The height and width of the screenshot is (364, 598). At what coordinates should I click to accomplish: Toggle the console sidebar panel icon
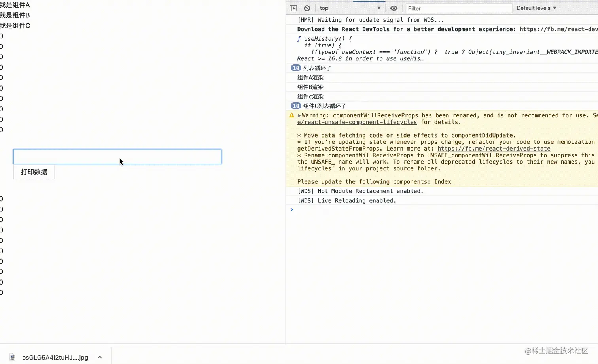click(x=293, y=8)
